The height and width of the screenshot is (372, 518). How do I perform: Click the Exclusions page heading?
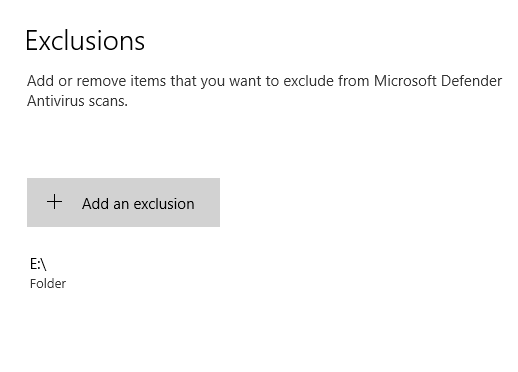tap(85, 41)
